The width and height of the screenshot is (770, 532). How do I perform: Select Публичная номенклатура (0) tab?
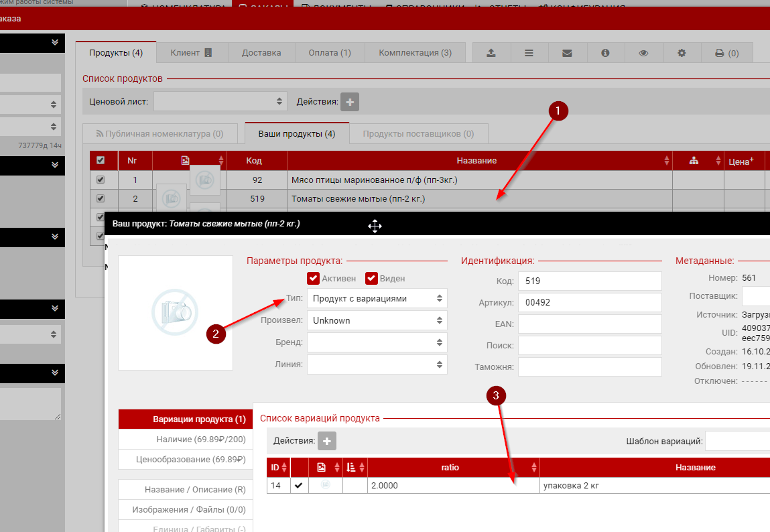click(160, 133)
